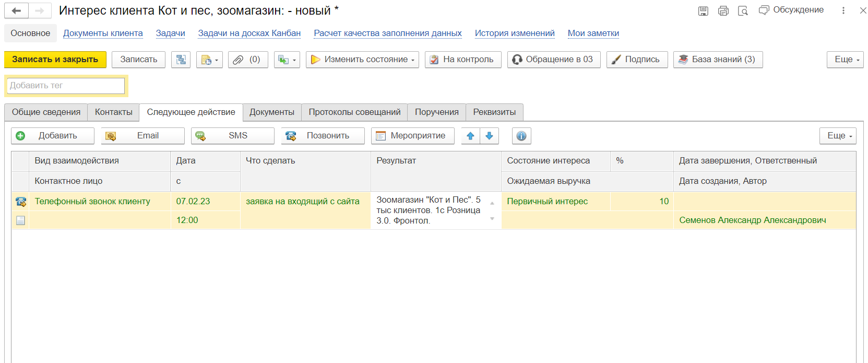The height and width of the screenshot is (363, 868).
Task: Click the document structure icon next to Записать
Action: click(x=181, y=60)
